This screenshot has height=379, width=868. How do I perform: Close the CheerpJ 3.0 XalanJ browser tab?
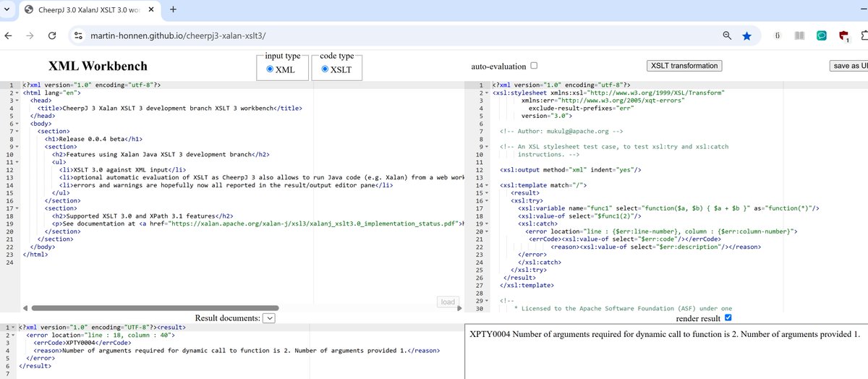point(152,9)
